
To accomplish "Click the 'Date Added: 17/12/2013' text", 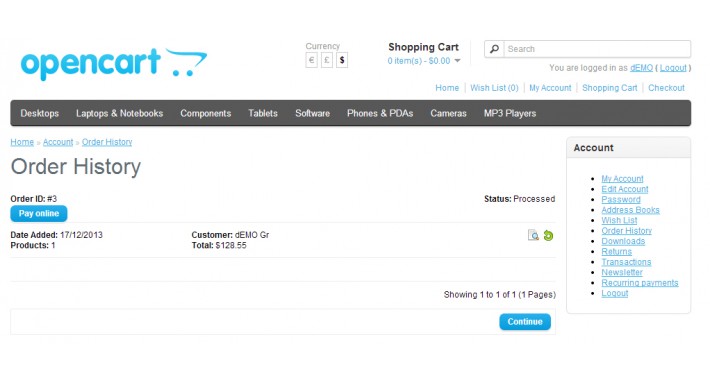I will [57, 235].
